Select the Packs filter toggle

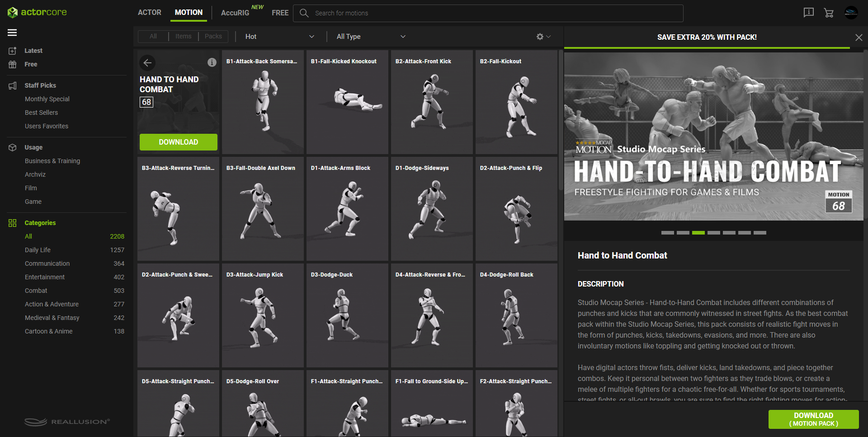(213, 37)
